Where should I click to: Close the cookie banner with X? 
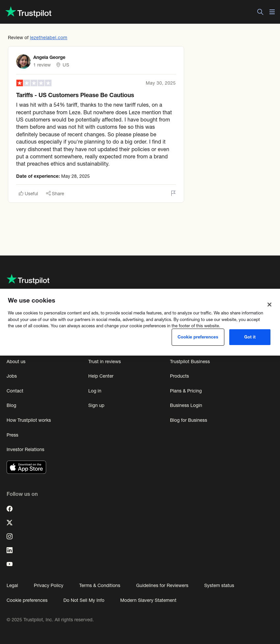(269, 305)
